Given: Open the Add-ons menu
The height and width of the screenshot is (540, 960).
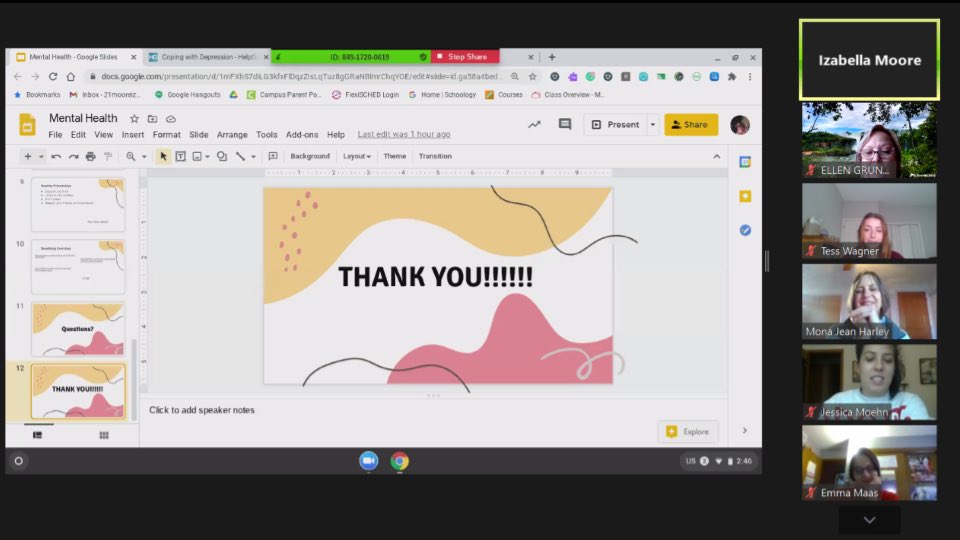Looking at the screenshot, I should click(302, 134).
